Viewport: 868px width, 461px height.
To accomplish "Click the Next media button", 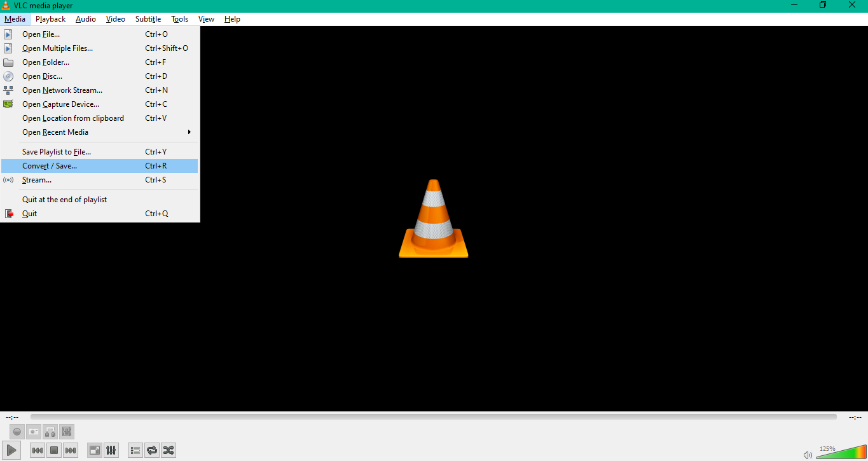I will click(x=71, y=450).
